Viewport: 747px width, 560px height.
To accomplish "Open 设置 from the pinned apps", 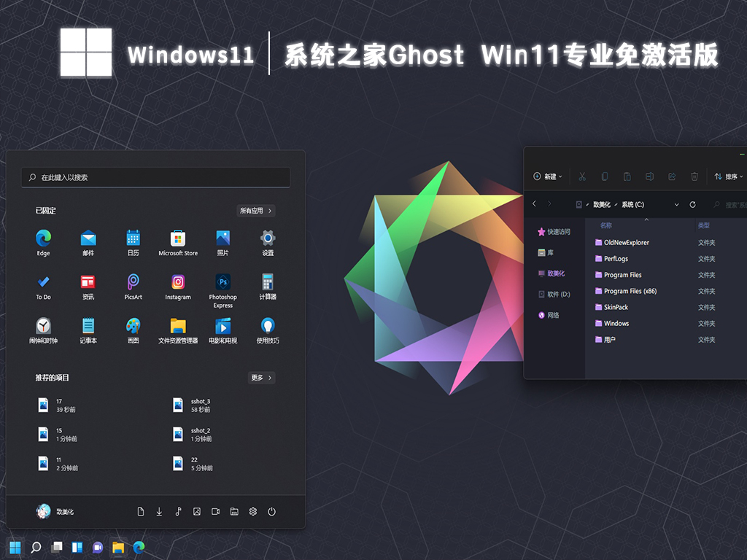I will 268,243.
